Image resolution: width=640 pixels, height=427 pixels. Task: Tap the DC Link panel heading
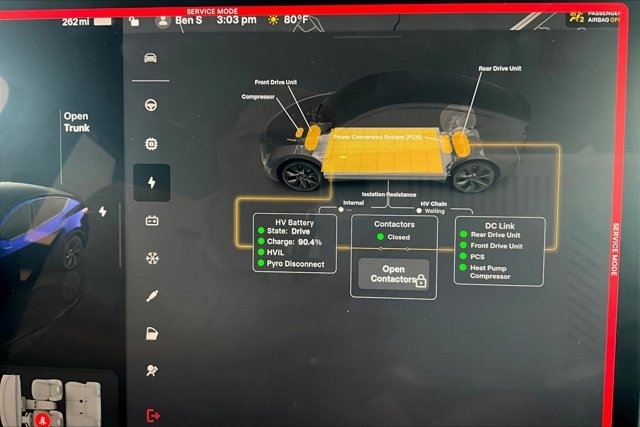tap(500, 226)
